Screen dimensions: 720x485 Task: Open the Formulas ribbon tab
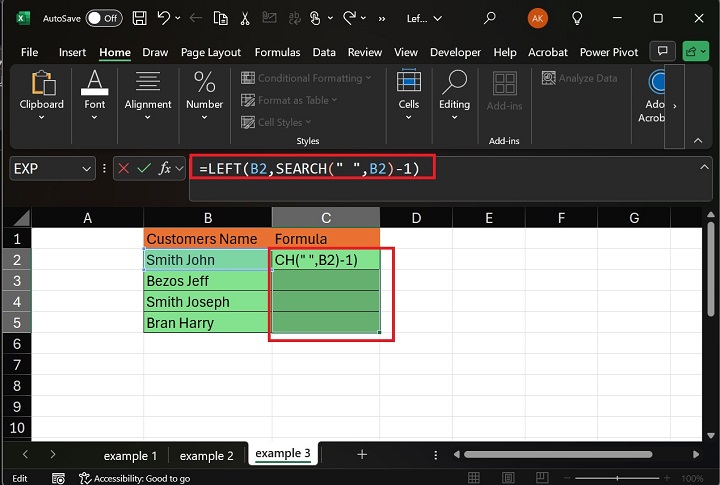[277, 52]
